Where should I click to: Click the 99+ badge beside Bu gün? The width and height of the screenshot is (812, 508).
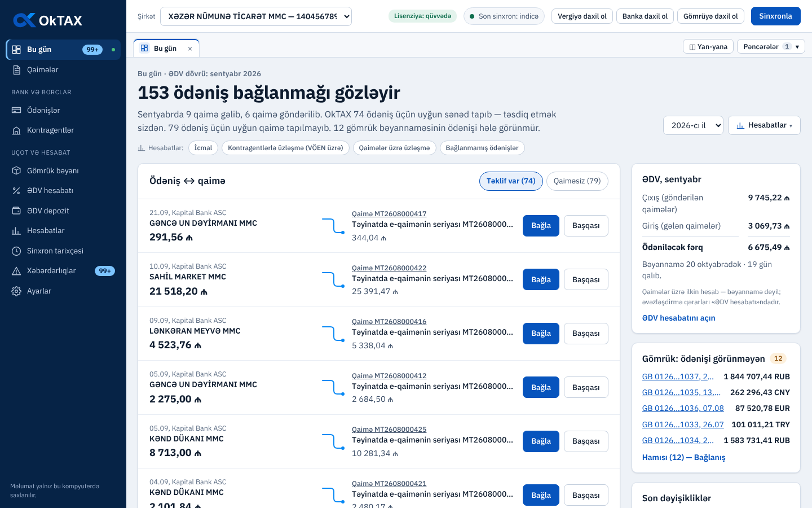92,50
